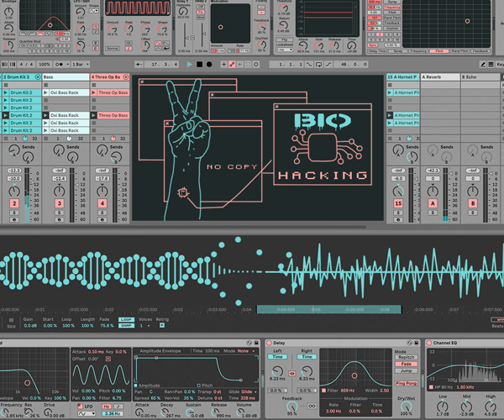
Task: Click the Delay stereo link icon
Action: coord(291,374)
